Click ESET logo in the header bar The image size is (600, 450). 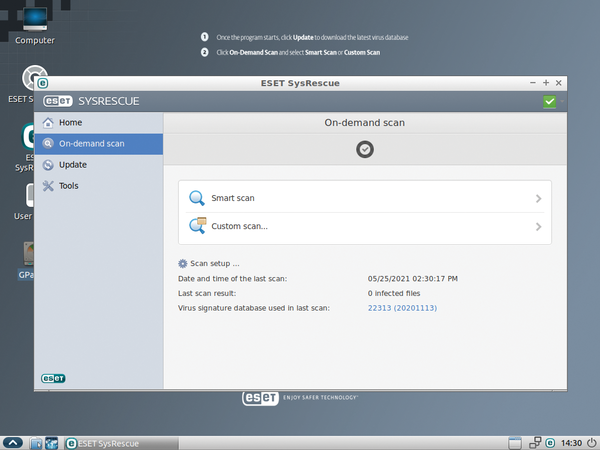58,101
